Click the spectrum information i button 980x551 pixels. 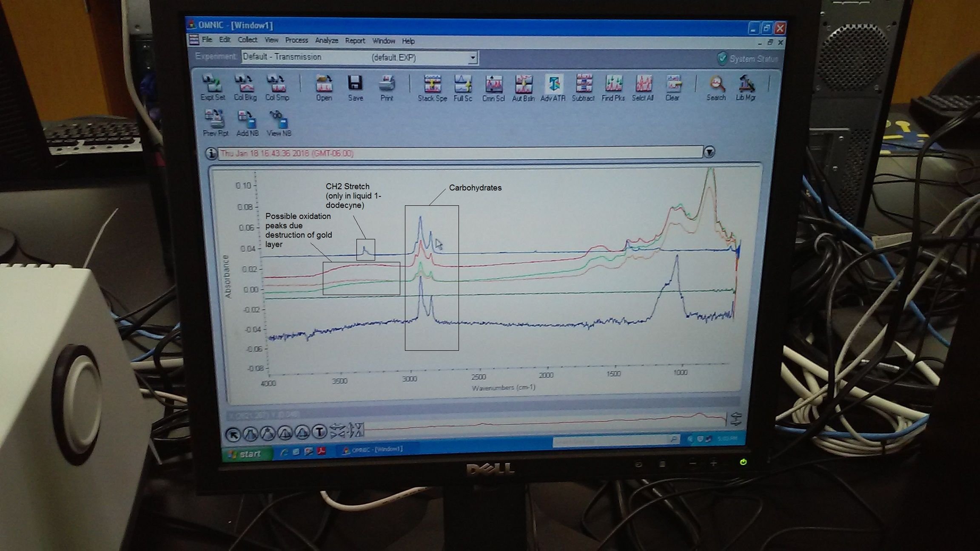[211, 153]
